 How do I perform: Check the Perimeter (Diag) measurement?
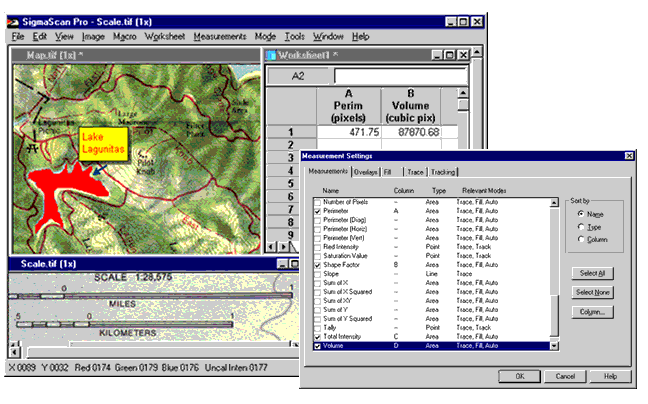(x=317, y=221)
